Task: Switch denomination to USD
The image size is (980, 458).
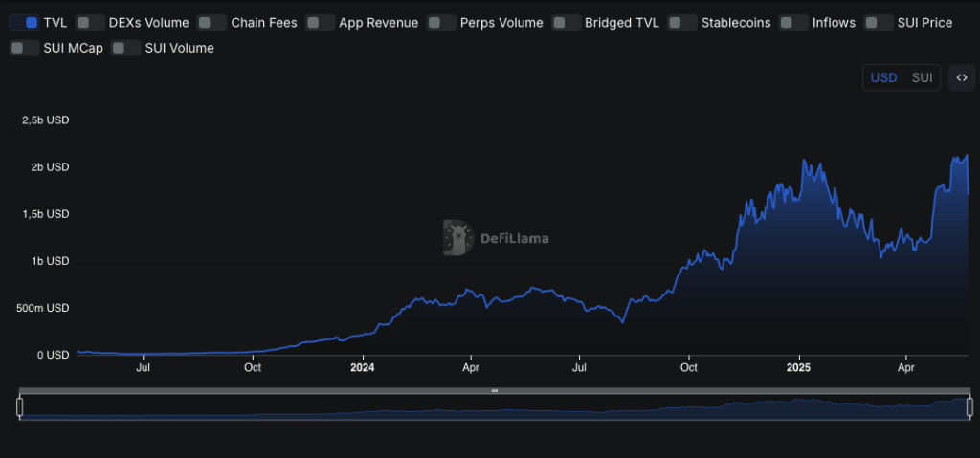Action: 883,77
